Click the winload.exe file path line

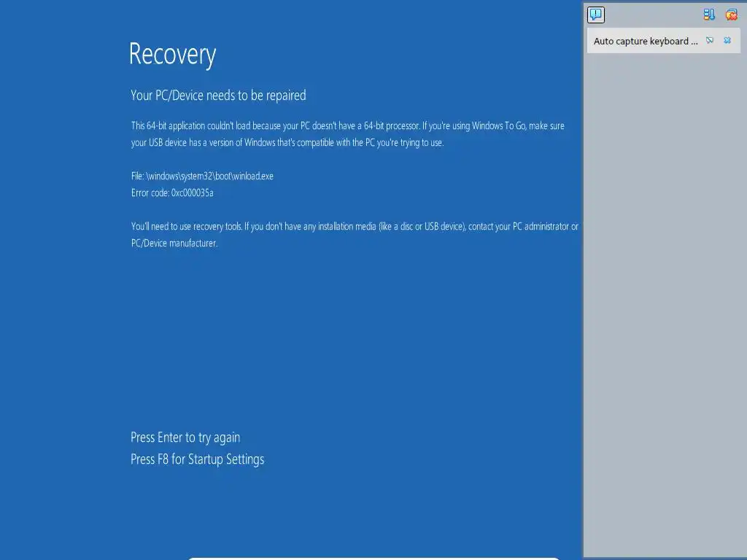point(202,176)
